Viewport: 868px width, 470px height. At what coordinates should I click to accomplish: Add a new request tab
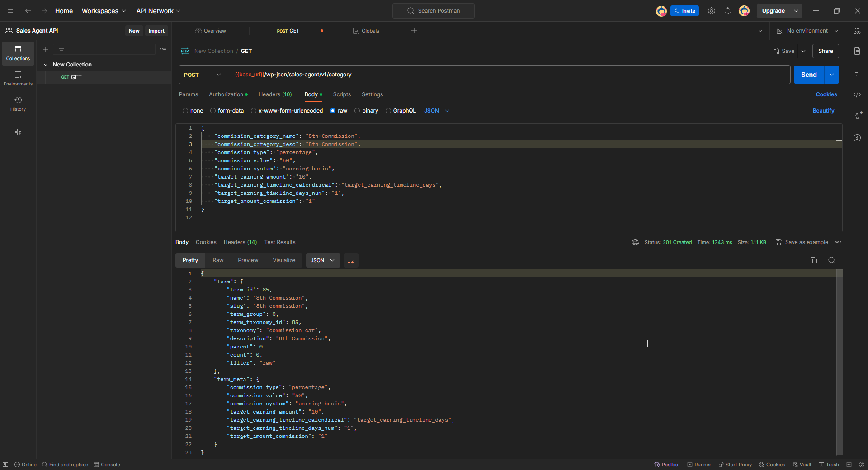click(414, 31)
